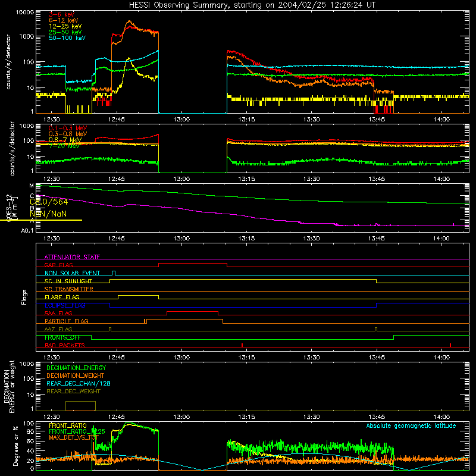The image size is (476, 476).
Task: Click the SAA_FLAG label
Action: [58, 313]
